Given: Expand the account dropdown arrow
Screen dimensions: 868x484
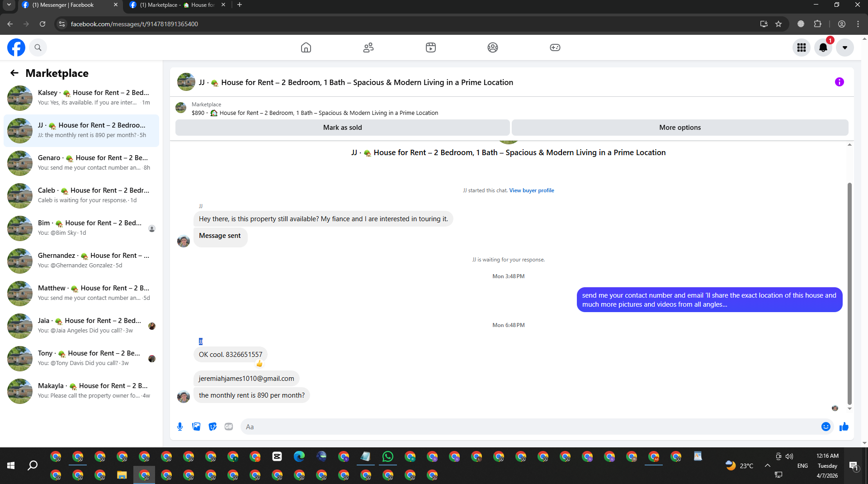Looking at the screenshot, I should (x=845, y=47).
